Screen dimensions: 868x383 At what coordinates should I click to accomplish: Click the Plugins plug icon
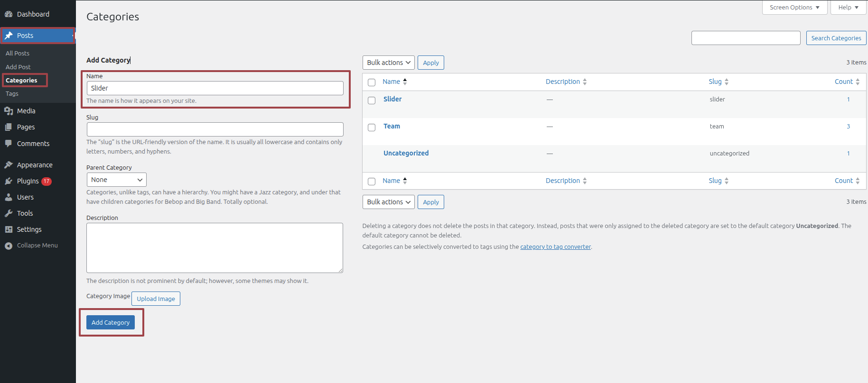coord(9,181)
